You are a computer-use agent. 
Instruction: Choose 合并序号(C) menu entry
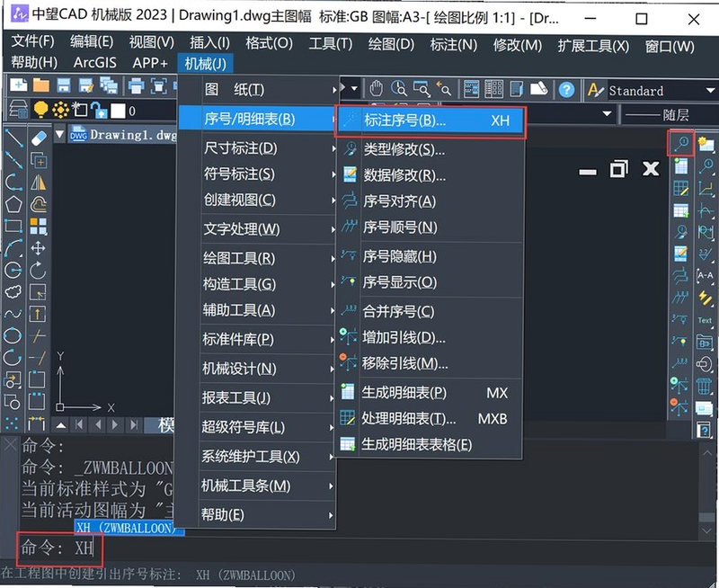[x=431, y=312]
